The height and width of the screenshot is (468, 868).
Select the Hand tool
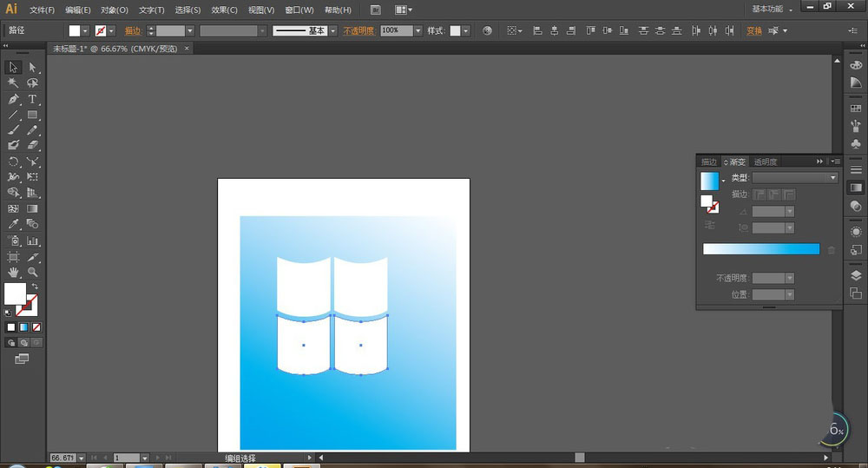[x=13, y=272]
